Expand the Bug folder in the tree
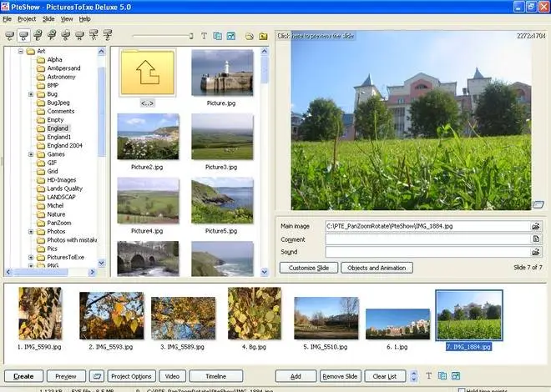551x392 pixels. click(x=31, y=94)
